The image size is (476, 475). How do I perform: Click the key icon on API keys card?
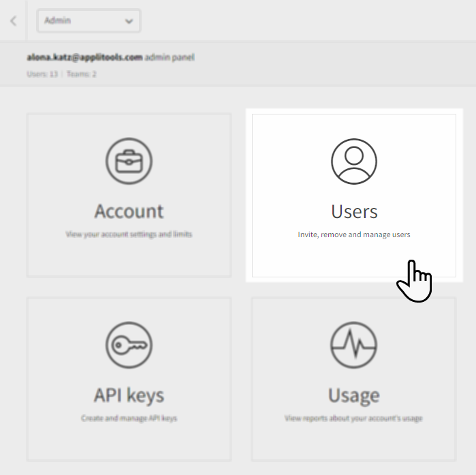[129, 346]
